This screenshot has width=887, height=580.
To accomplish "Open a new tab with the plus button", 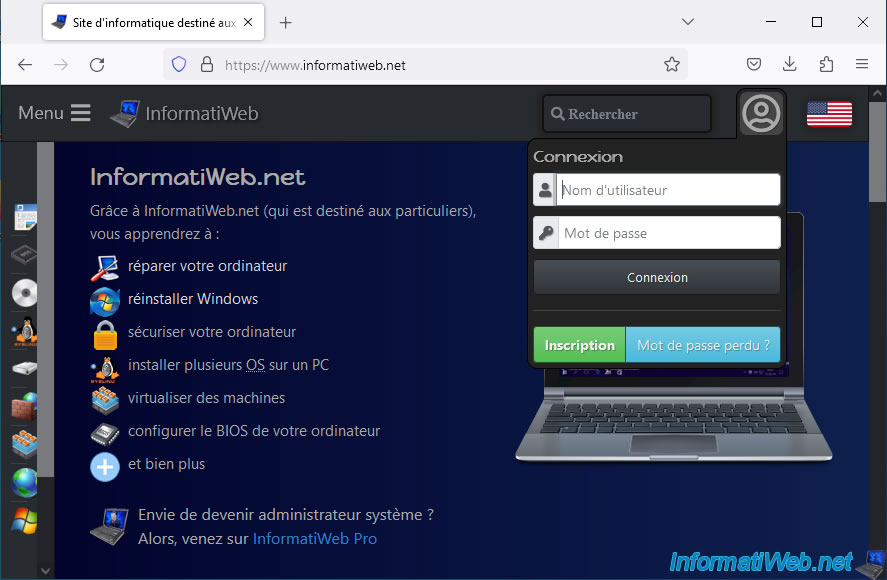I will click(x=285, y=22).
